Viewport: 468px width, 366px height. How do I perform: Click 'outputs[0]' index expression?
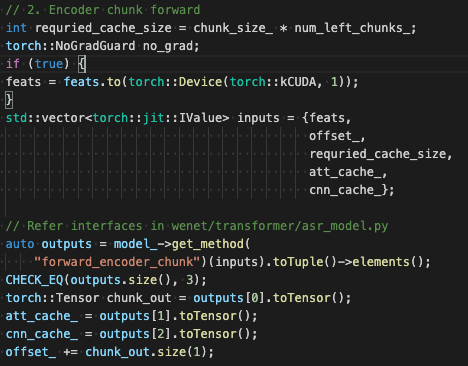(229, 298)
